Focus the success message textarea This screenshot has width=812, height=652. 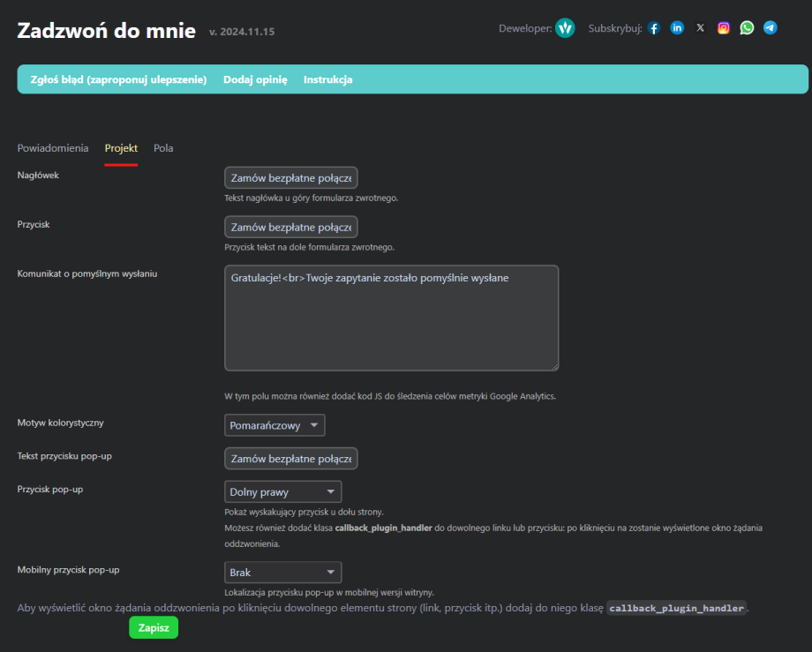pyautogui.click(x=391, y=318)
